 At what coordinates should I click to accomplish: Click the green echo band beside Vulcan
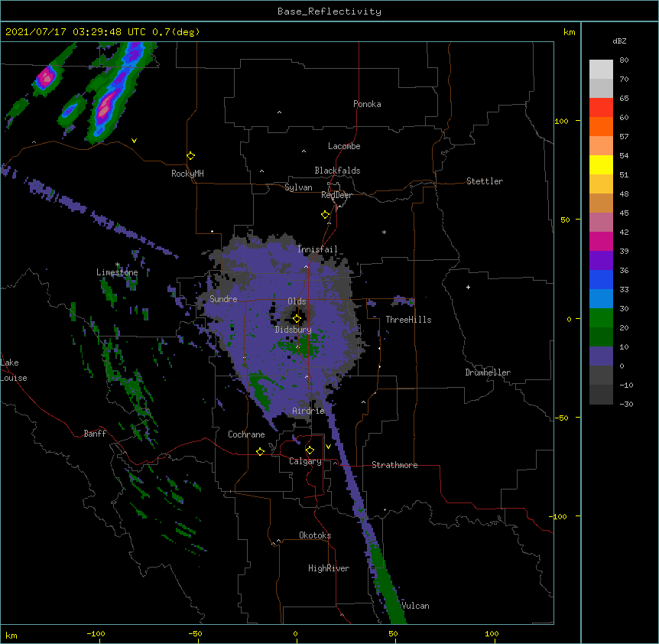388,588
